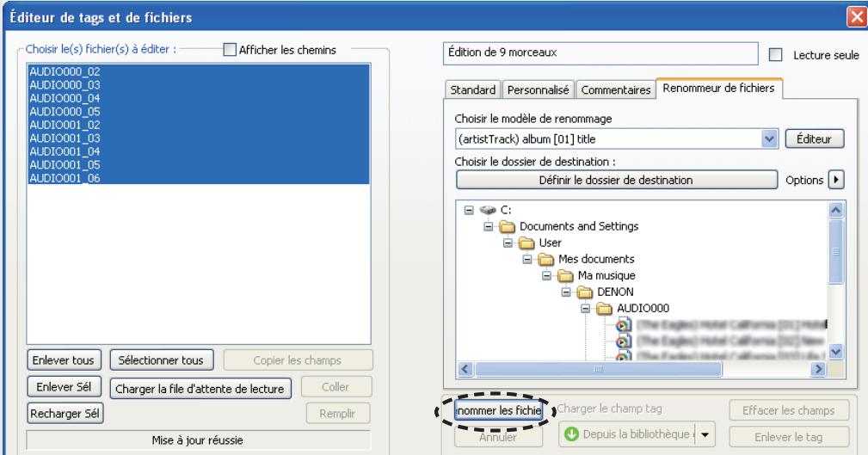This screenshot has height=455, width=868.
Task: Click the Renommer les fichiers button
Action: [x=498, y=411]
